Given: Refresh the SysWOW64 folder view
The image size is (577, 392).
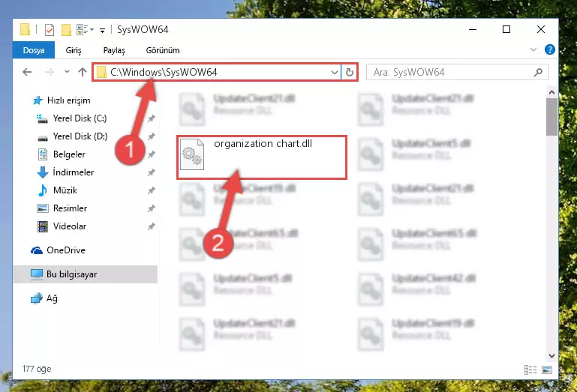Looking at the screenshot, I should pyautogui.click(x=349, y=72).
